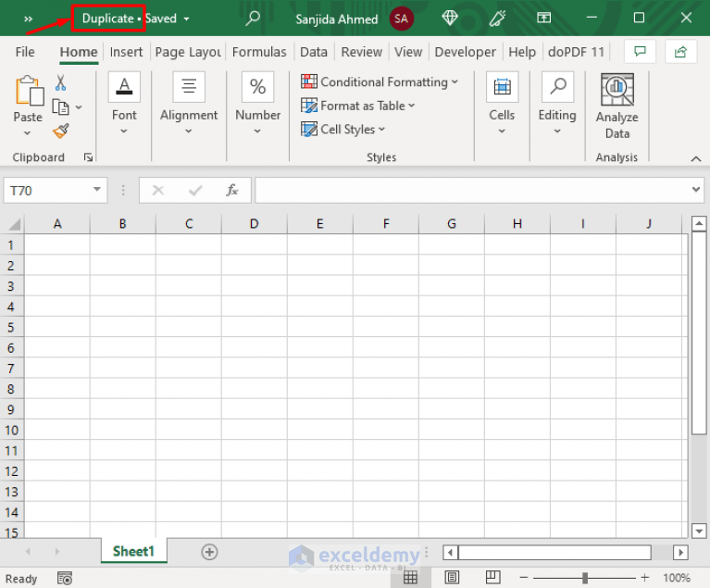Switch to the Developer tab

tap(465, 52)
